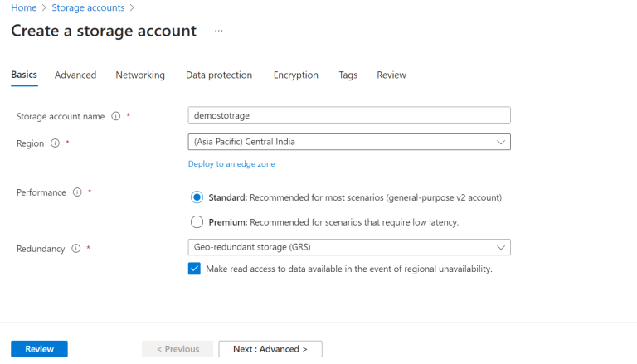Click the Next : Advanced button
637x364 pixels.
click(x=270, y=349)
